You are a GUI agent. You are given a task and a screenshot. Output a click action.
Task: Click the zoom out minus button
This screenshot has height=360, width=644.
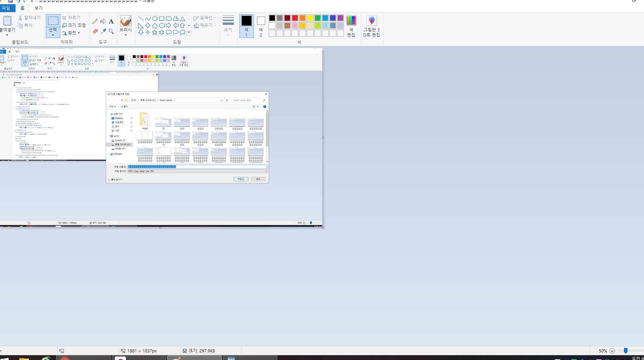[612, 351]
